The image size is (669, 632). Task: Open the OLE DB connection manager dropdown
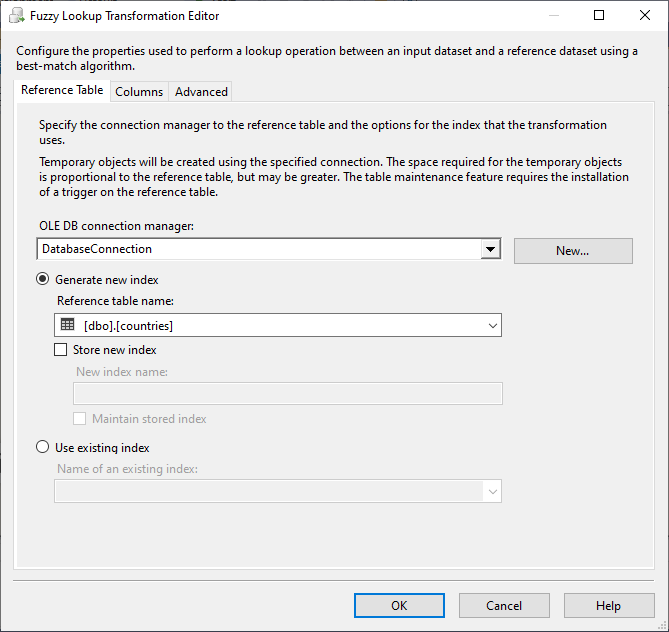coord(490,249)
